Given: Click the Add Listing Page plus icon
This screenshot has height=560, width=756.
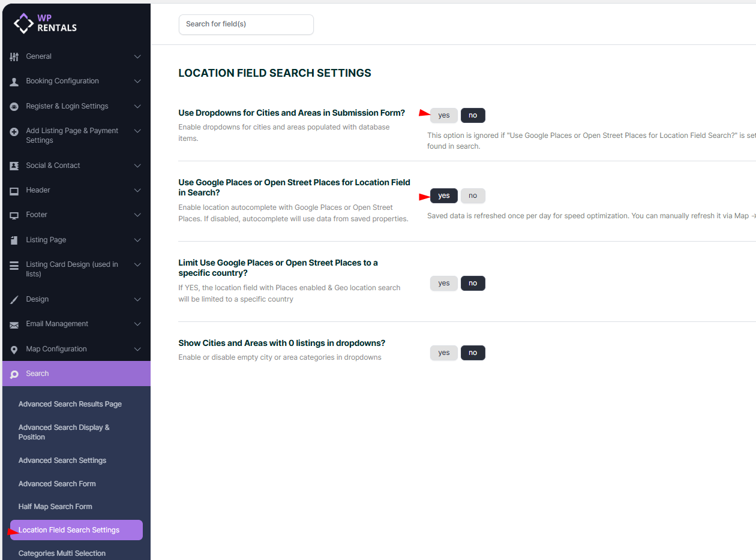Looking at the screenshot, I should (x=14, y=131).
